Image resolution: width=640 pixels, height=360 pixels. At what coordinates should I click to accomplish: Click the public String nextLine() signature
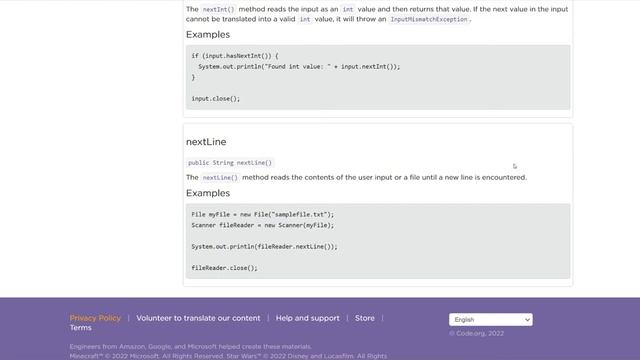click(x=230, y=163)
